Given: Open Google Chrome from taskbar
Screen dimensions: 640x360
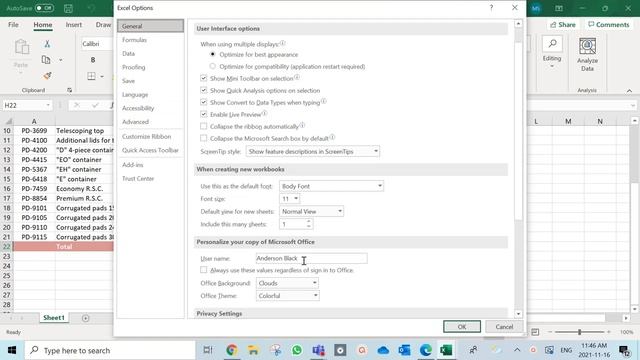Looking at the screenshot, I should tap(231, 350).
